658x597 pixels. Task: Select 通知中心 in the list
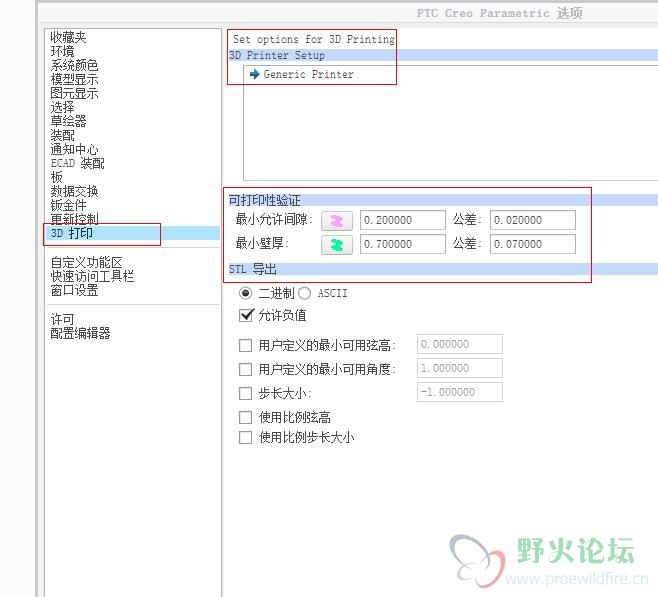(74, 149)
